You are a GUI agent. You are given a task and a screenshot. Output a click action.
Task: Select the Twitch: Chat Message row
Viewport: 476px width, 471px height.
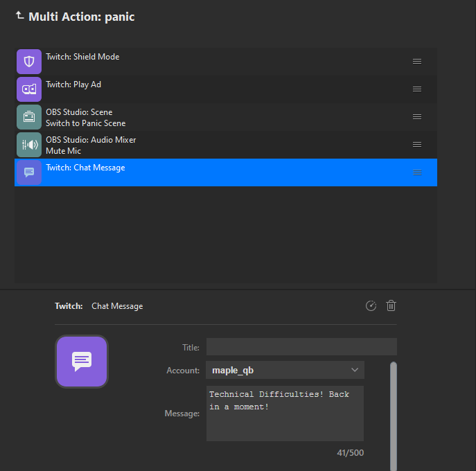point(226,172)
